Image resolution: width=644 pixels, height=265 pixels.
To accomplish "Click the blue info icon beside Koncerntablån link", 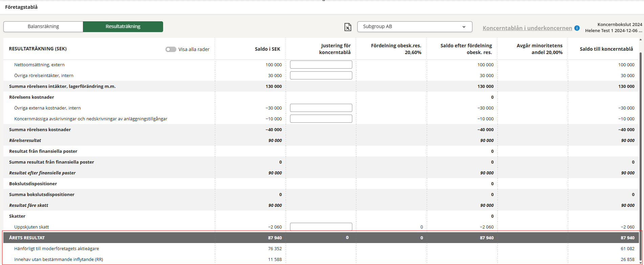I will [x=577, y=28].
